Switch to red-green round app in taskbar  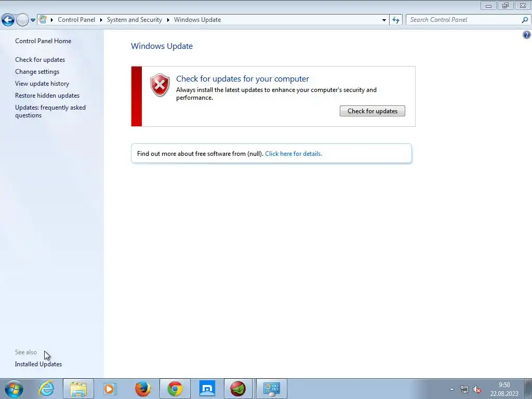238,389
